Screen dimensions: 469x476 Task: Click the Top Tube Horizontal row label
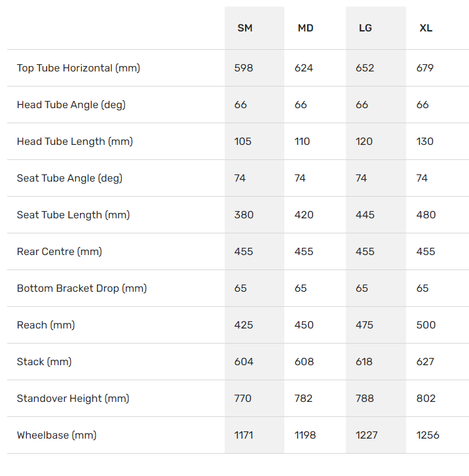tap(79, 68)
